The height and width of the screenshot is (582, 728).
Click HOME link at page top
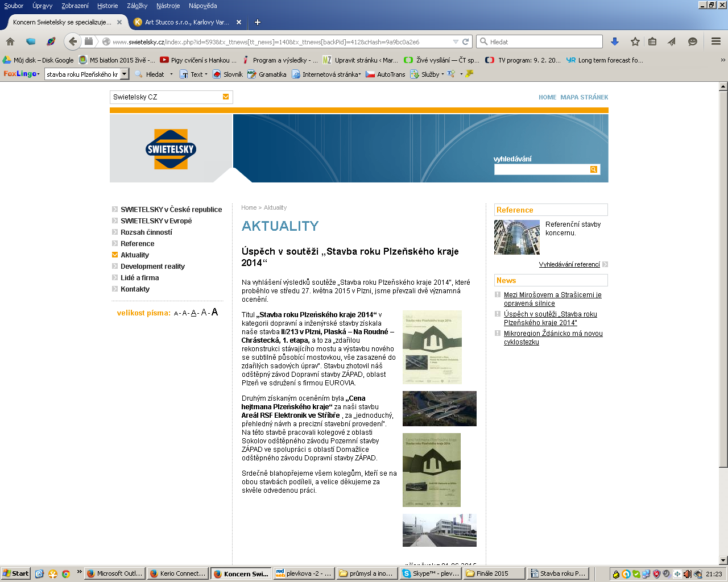coord(548,97)
